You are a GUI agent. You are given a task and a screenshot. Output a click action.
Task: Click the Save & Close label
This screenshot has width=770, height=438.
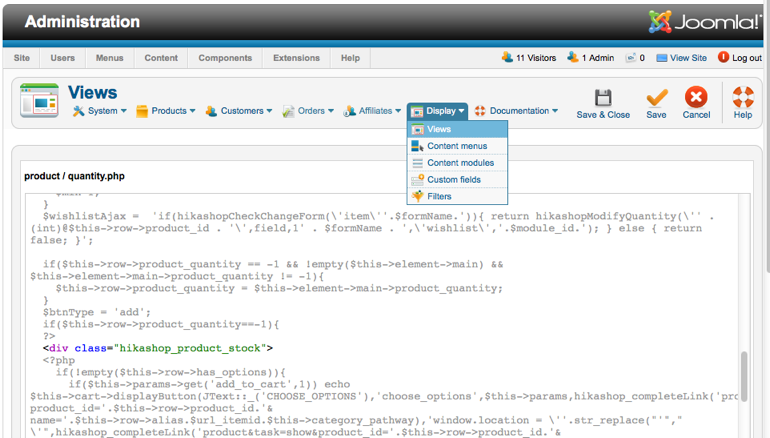(603, 115)
